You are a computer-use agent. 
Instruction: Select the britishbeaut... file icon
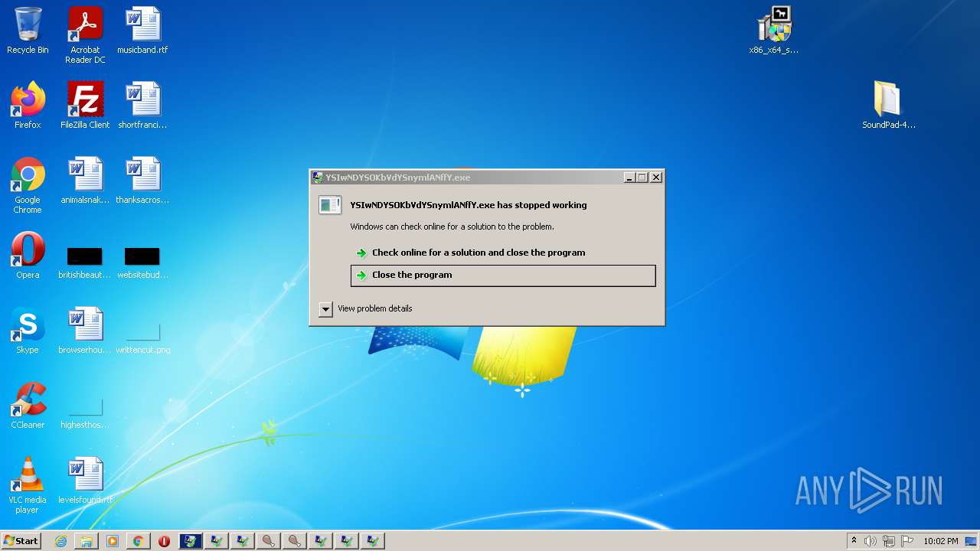tap(85, 262)
